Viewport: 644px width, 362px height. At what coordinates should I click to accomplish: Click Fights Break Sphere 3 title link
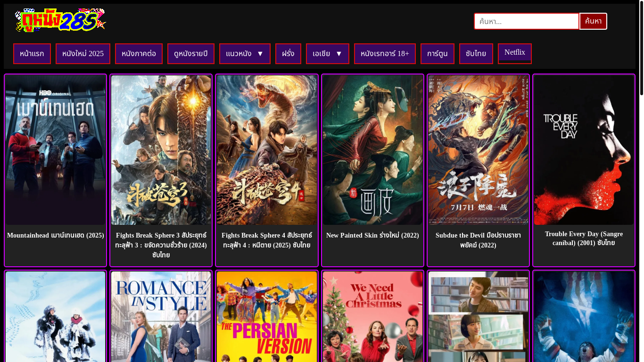coord(161,245)
